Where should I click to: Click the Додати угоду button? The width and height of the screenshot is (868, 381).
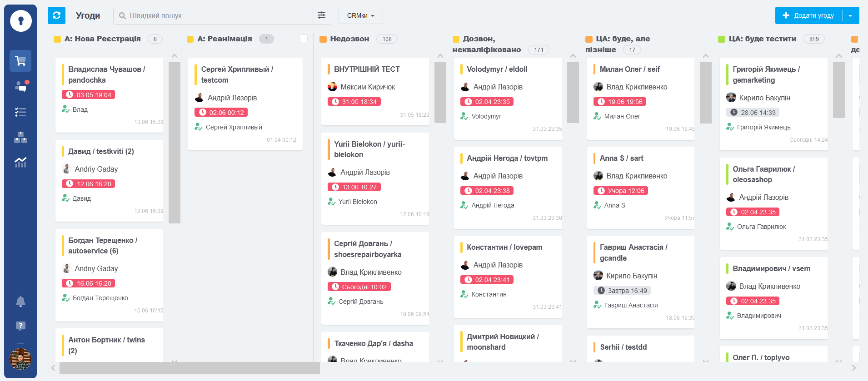(808, 15)
